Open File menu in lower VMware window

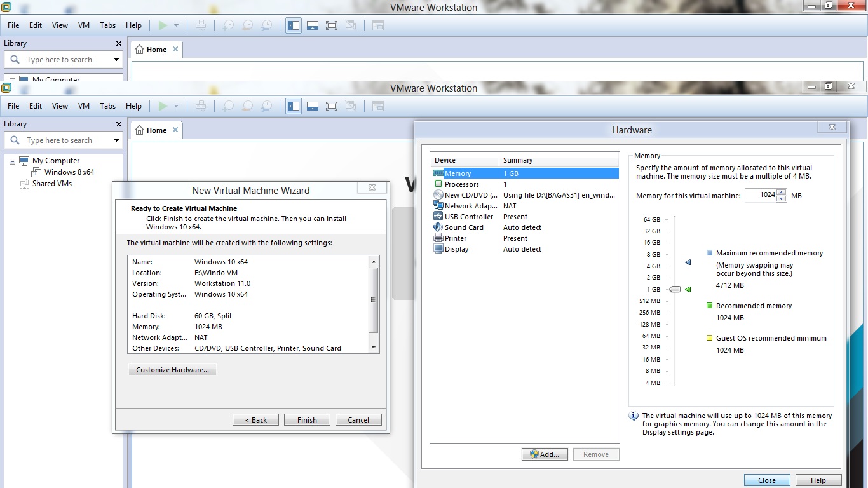[13, 106]
